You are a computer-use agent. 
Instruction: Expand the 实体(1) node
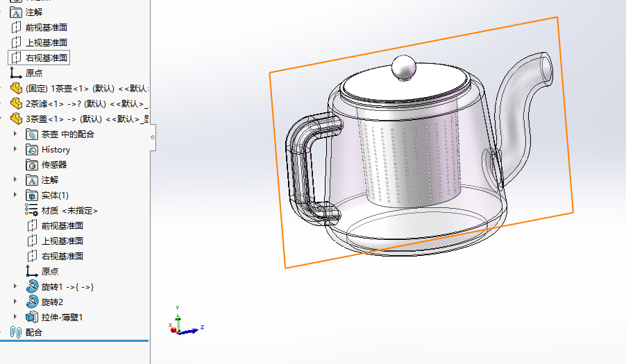coord(15,195)
